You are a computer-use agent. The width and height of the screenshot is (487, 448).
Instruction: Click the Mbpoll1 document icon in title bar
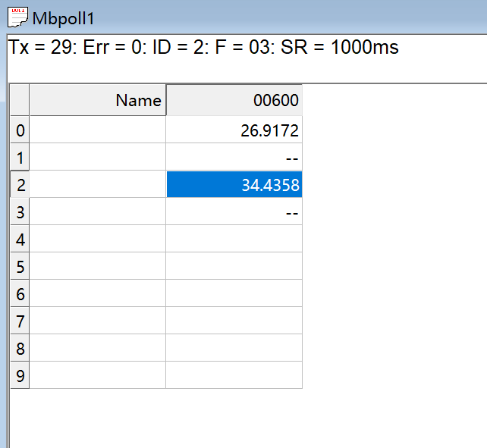pos(16,15)
